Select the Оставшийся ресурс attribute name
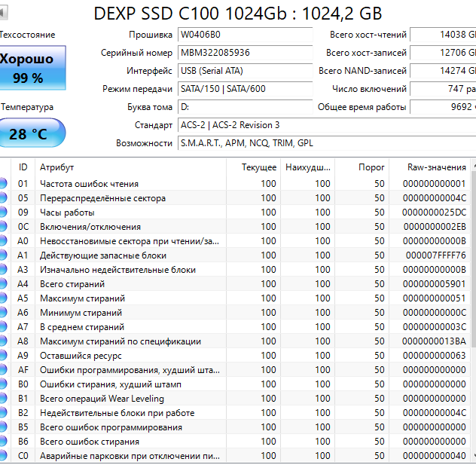Image resolution: width=476 pixels, height=468 pixels. pos(81,355)
